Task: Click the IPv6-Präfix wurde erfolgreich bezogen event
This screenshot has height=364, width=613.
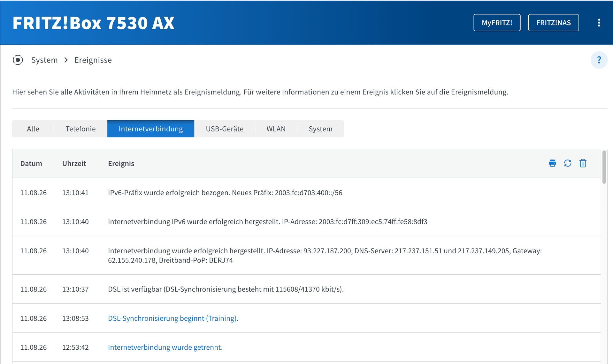Action: point(225,193)
